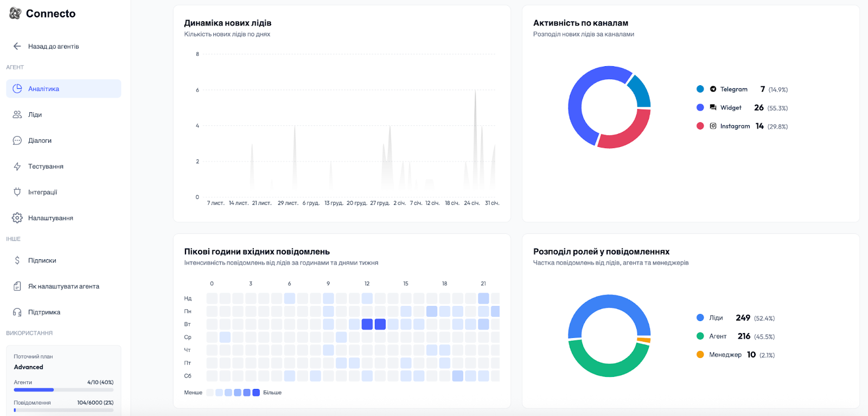Viewport: 868px width, 416px height.
Task: Click the Налаштування gear icon
Action: (x=17, y=218)
